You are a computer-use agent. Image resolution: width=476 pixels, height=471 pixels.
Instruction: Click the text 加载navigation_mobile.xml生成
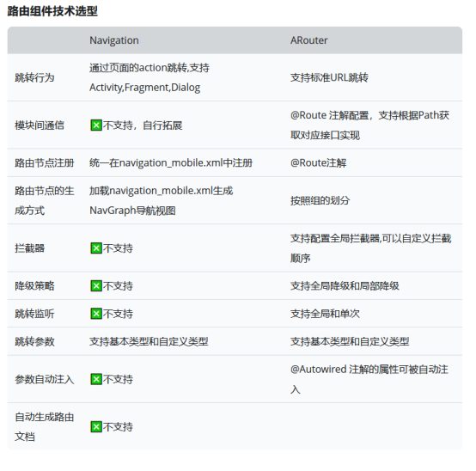point(162,191)
